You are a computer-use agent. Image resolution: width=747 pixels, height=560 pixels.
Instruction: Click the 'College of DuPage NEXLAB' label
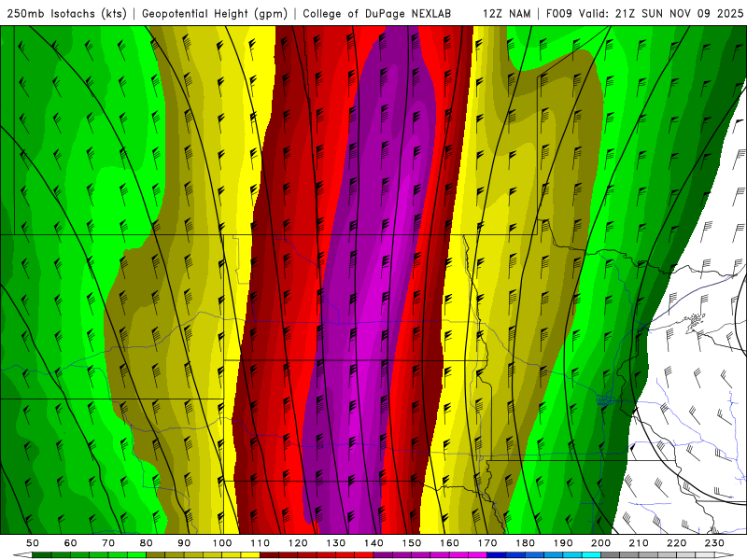377,13
